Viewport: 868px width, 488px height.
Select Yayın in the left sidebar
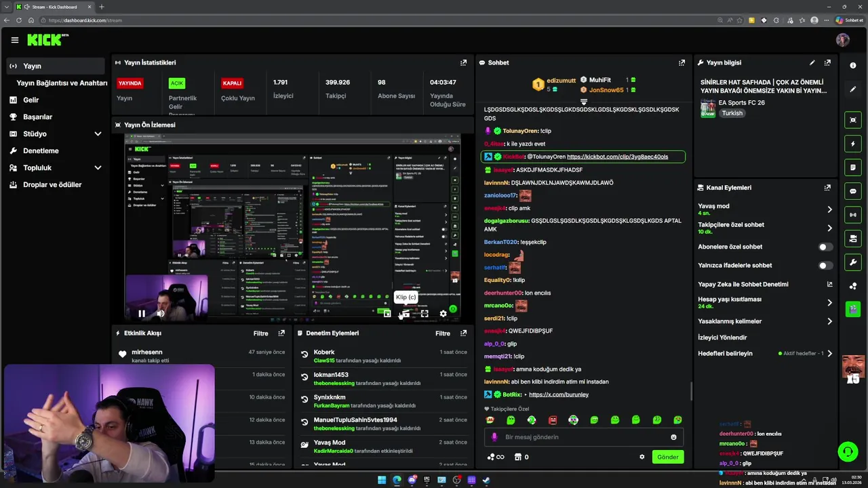pyautogui.click(x=56, y=66)
